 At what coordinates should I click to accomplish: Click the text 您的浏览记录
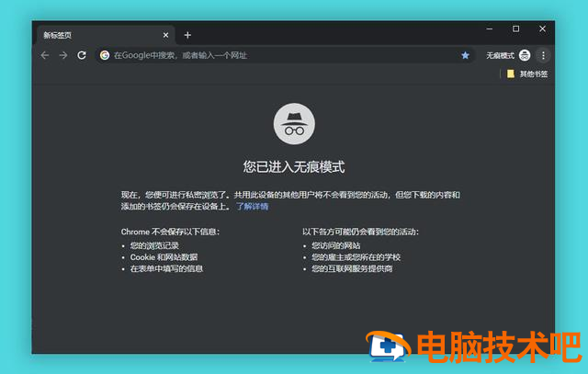tap(154, 245)
